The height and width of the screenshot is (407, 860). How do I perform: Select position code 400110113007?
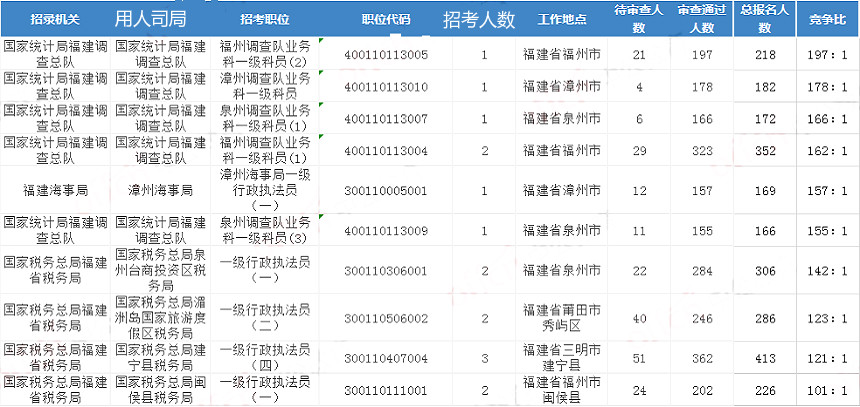click(x=386, y=118)
